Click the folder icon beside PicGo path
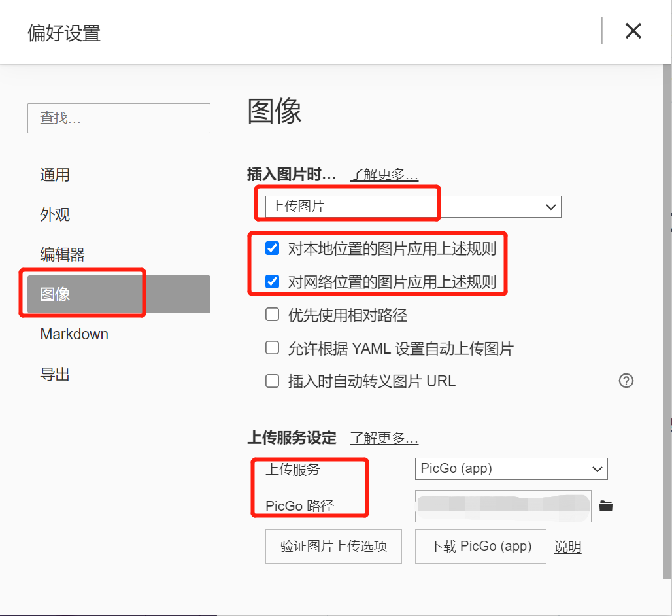The image size is (672, 616). [606, 505]
